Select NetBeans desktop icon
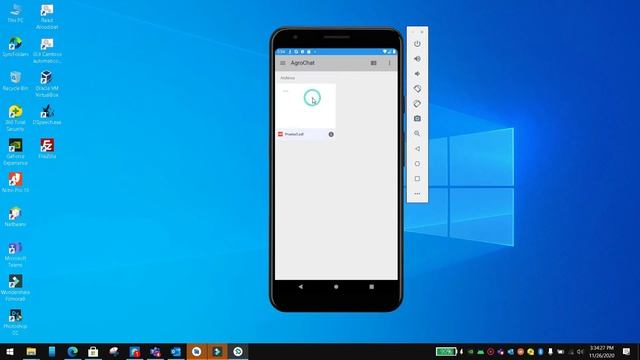 pos(16,217)
